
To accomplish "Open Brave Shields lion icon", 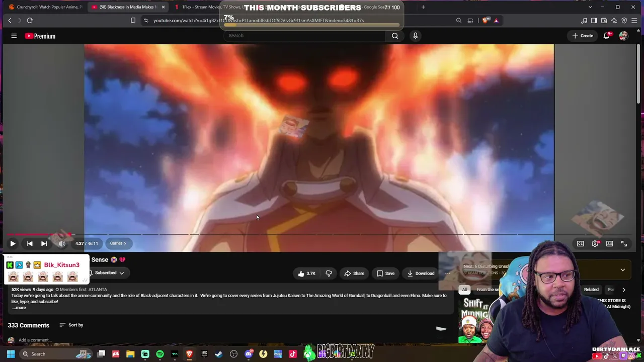I will click(x=485, y=21).
